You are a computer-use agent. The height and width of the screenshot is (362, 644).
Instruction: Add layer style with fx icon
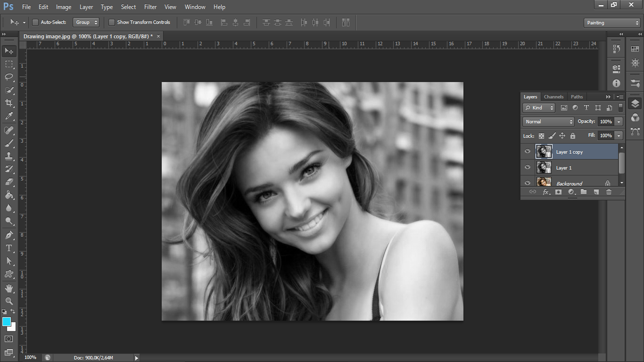tap(546, 192)
